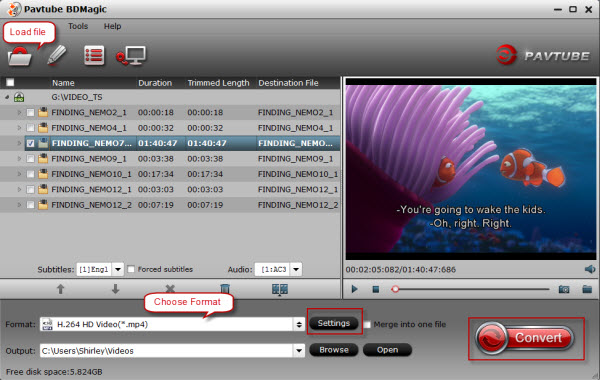Uncheck the FINDING_NEMO7 title checkbox
Image resolution: width=600 pixels, height=380 pixels.
pos(30,143)
